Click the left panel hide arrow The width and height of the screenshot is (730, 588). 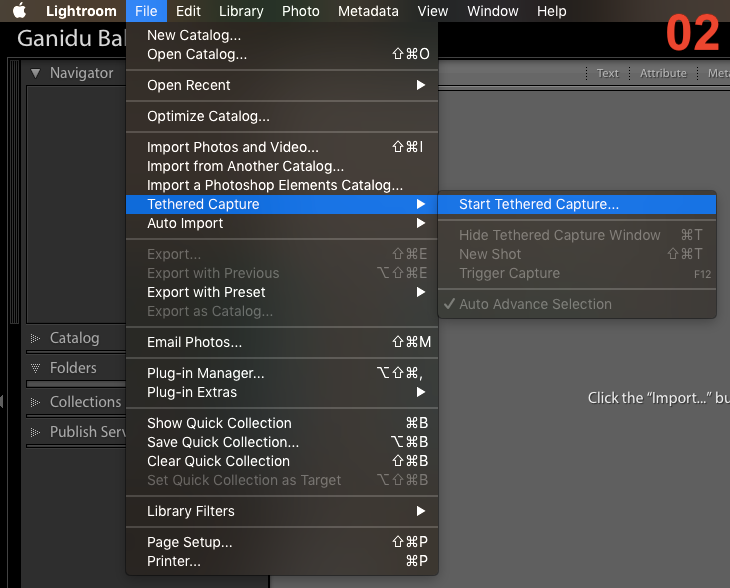[2, 401]
